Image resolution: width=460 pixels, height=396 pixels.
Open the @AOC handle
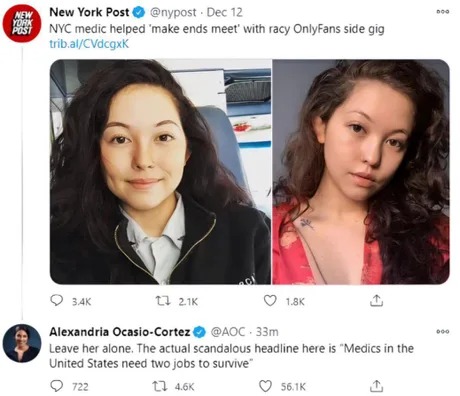pos(228,332)
